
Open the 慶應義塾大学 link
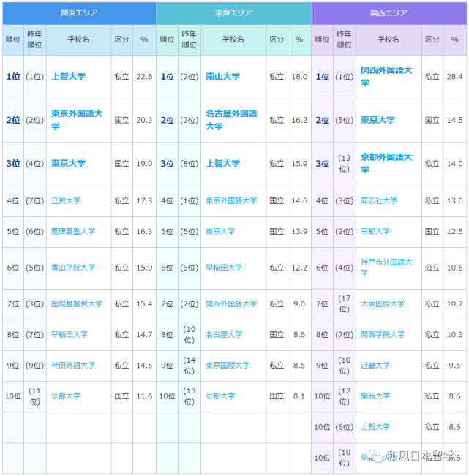(73, 231)
